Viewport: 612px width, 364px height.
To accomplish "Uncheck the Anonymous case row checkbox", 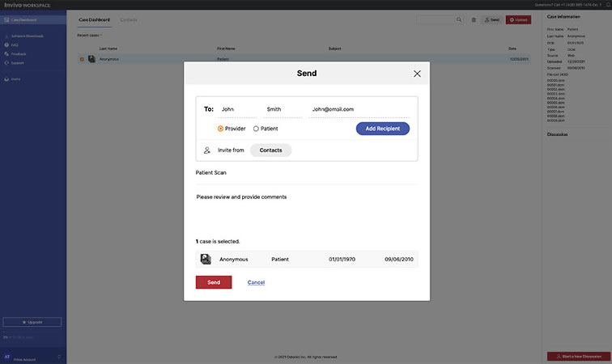I will pos(82,59).
